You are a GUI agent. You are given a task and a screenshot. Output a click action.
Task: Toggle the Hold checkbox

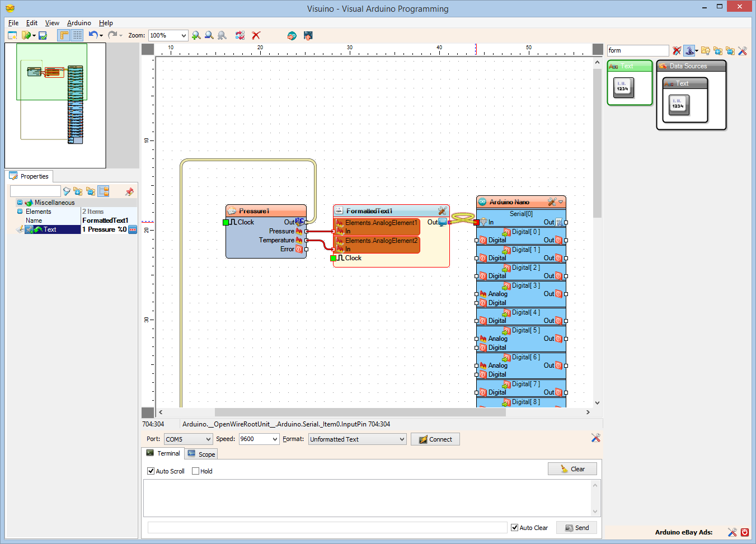[195, 471]
